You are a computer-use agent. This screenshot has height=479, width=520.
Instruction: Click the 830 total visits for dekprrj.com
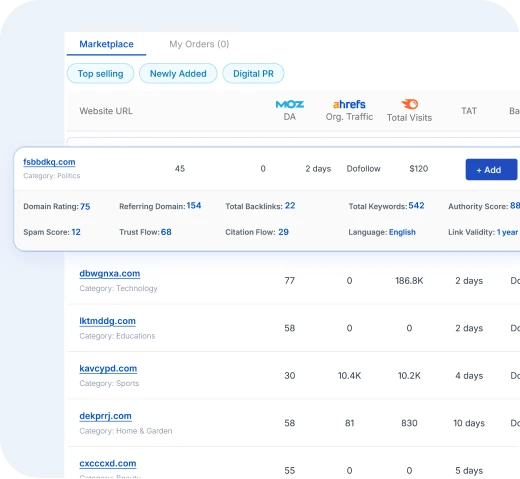(x=409, y=423)
